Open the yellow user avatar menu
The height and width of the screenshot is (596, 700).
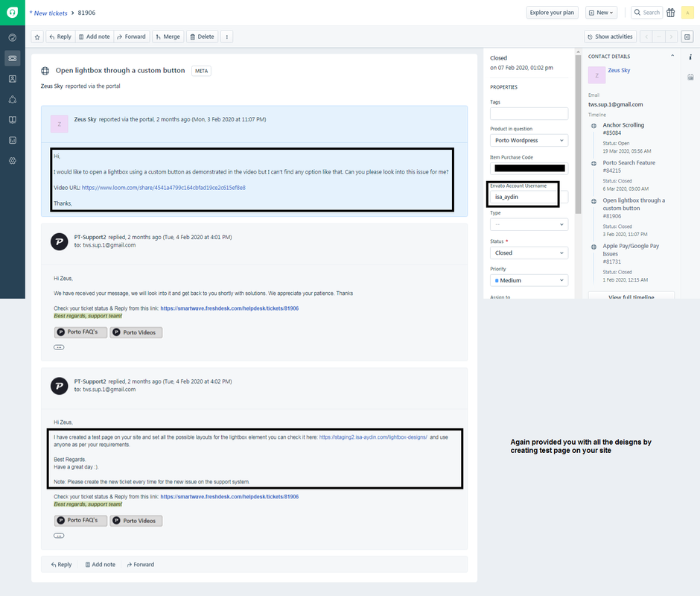[687, 13]
